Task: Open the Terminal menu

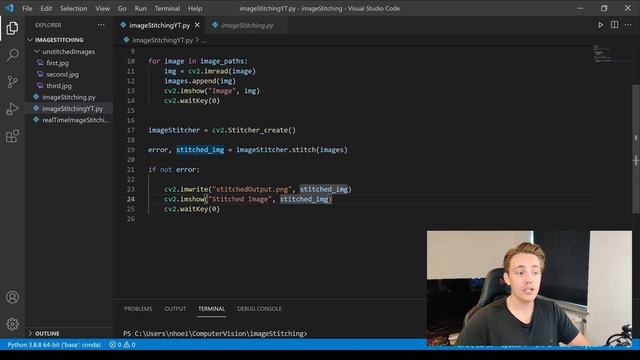Action: pos(167,8)
